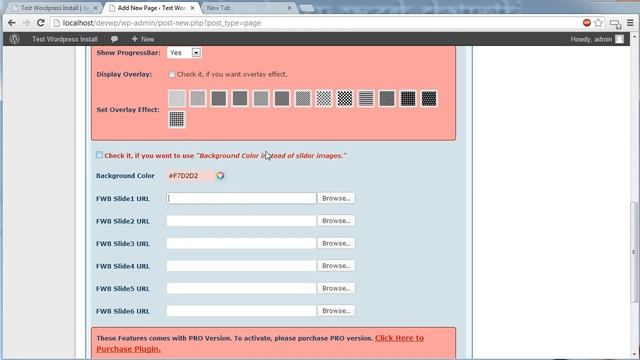
Task: Select the fourth overlay effect swatch
Action: pyautogui.click(x=240, y=98)
